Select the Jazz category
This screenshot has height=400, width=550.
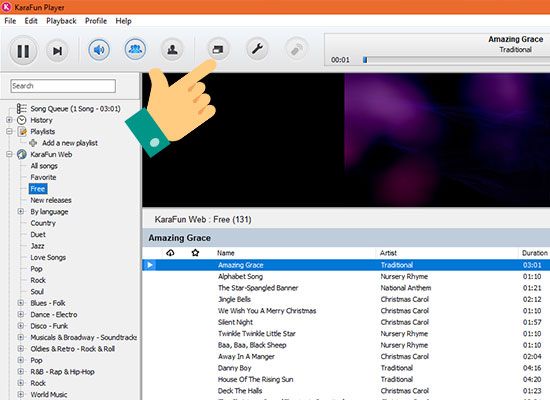pos(38,246)
